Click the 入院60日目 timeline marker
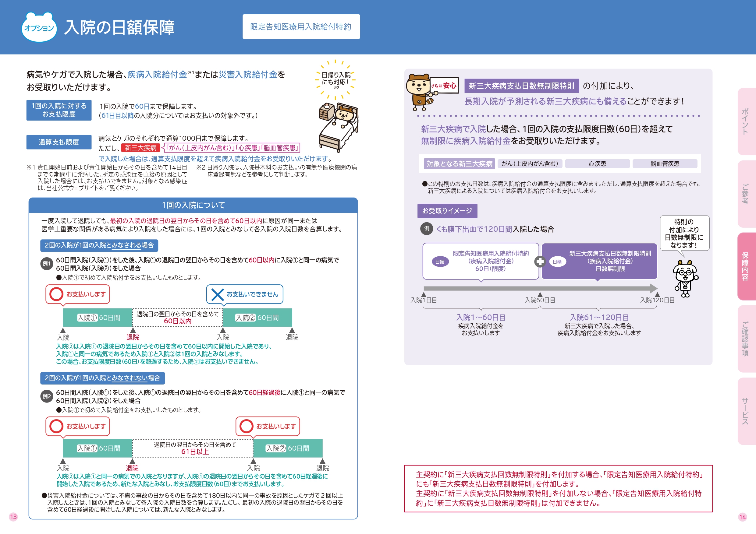This screenshot has height=534, width=756. tap(540, 298)
